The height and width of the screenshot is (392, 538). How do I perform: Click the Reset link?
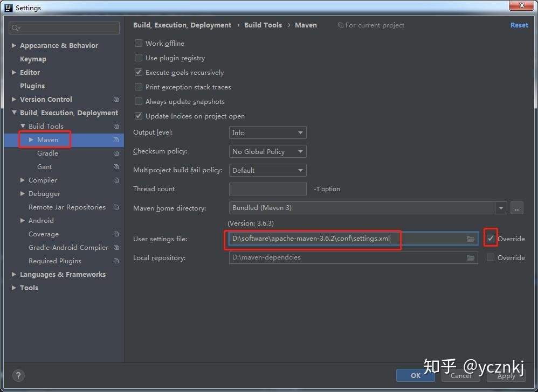pos(519,25)
